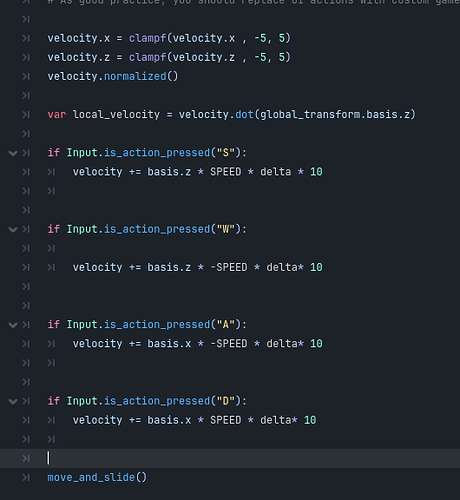Viewport: 460px width, 500px height.
Task: Place cursor on the move_and_slide() call
Action: (x=97, y=477)
